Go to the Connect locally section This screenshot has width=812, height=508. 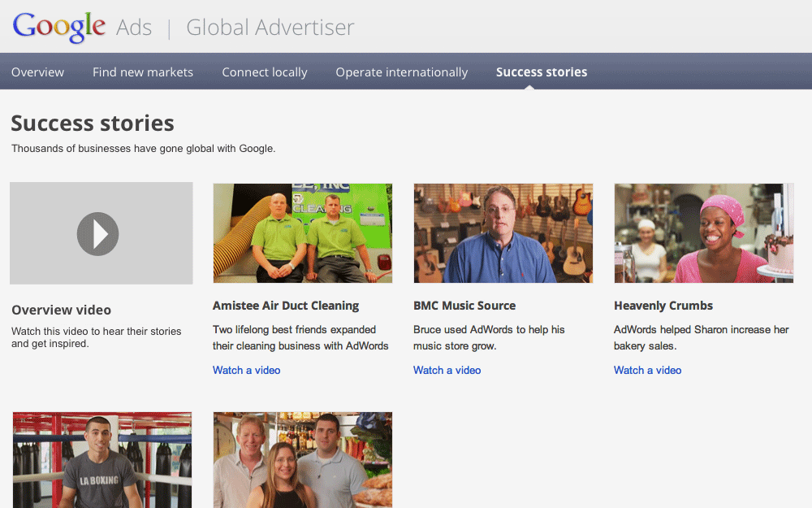[x=264, y=72]
